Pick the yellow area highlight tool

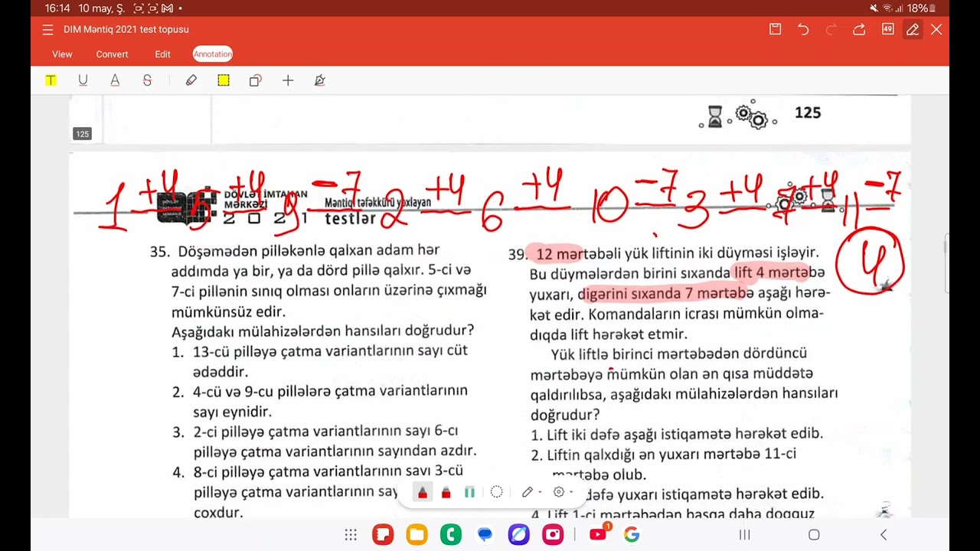(x=224, y=80)
